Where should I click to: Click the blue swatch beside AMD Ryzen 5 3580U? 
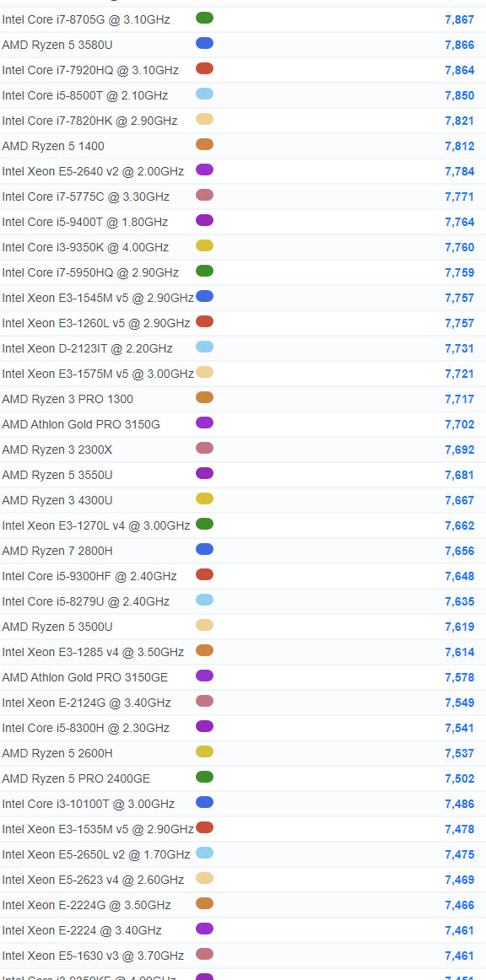coord(204,43)
